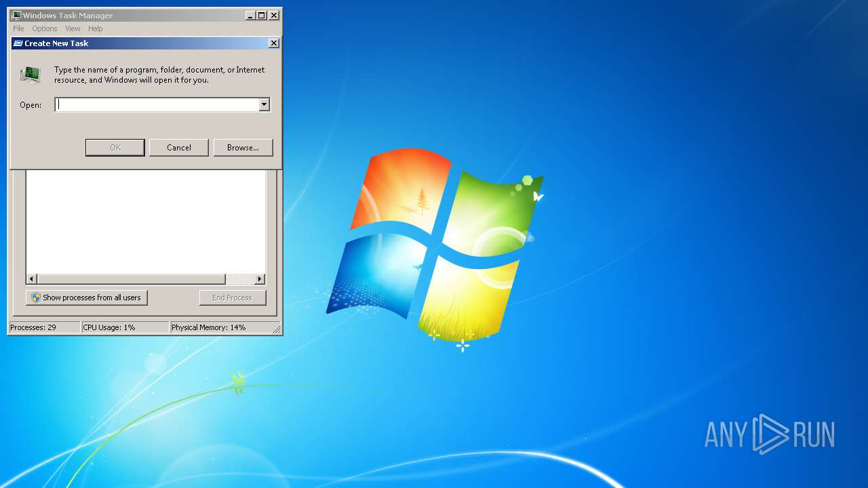Click the OK button in Create New Task
This screenshot has height=488, width=868.
tap(115, 148)
